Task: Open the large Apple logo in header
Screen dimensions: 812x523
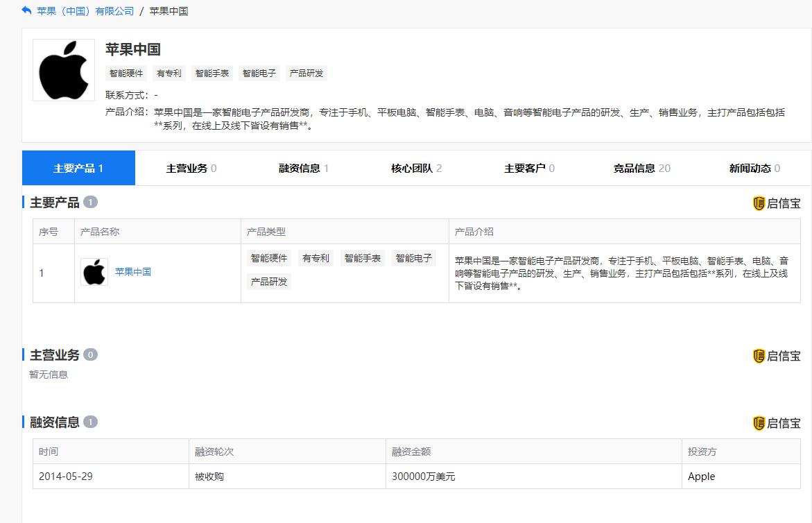Action: pos(64,70)
